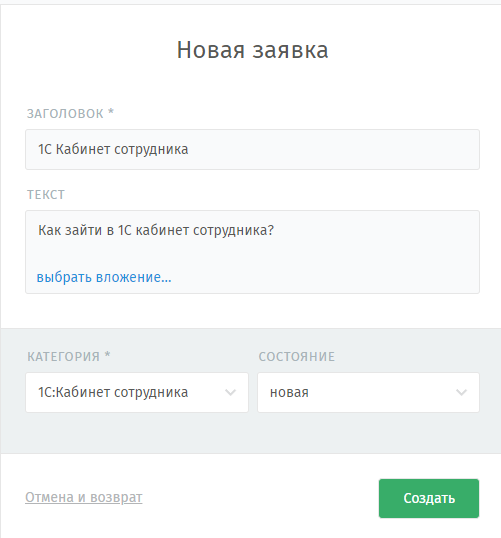Expand the Состояние dropdown set to новая
The image size is (501, 538).
(368, 393)
